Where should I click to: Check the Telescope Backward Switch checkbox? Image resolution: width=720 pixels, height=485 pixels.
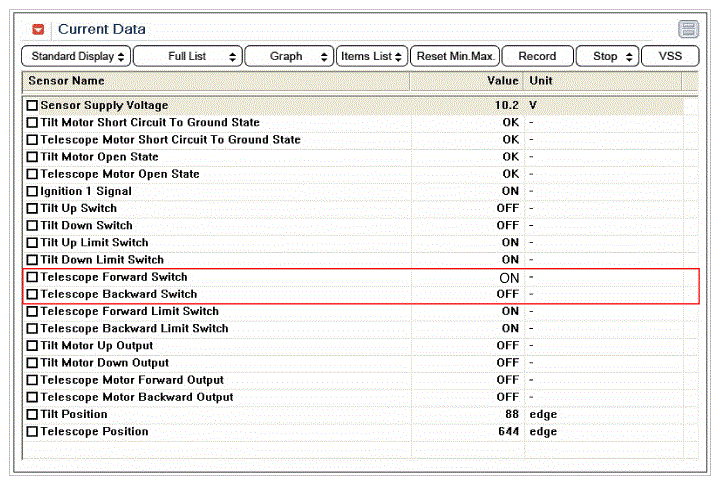pyautogui.click(x=33, y=294)
